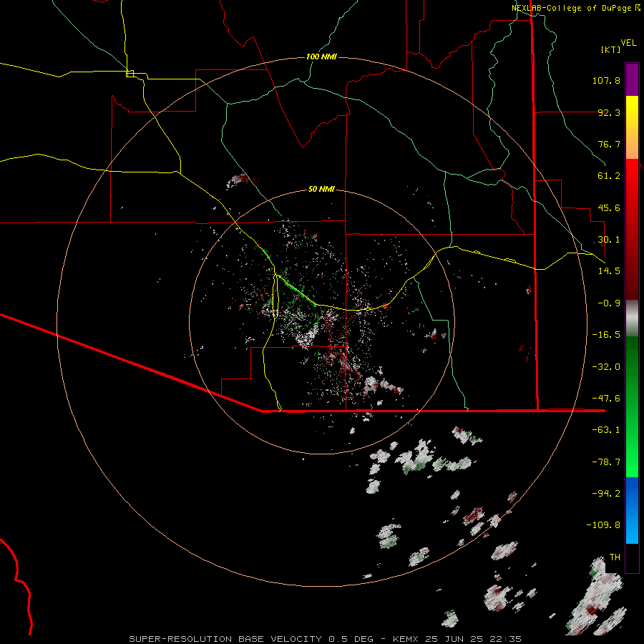Click the 107.8 velocity scale value

(x=606, y=80)
